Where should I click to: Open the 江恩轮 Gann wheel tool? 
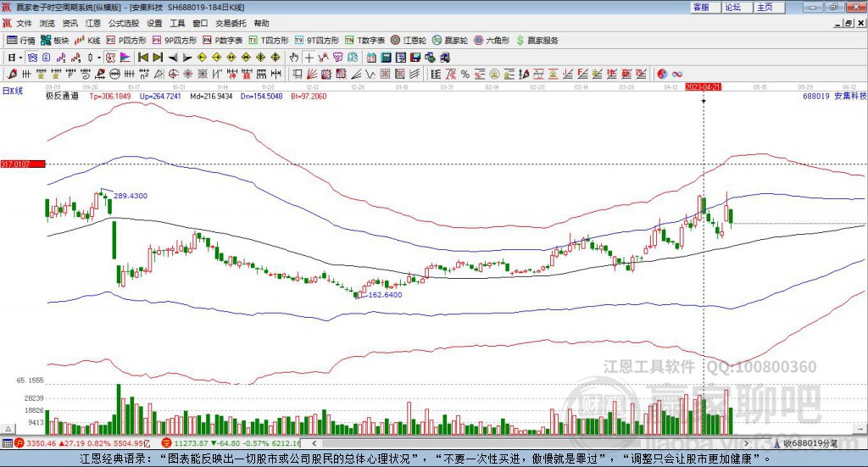[408, 41]
